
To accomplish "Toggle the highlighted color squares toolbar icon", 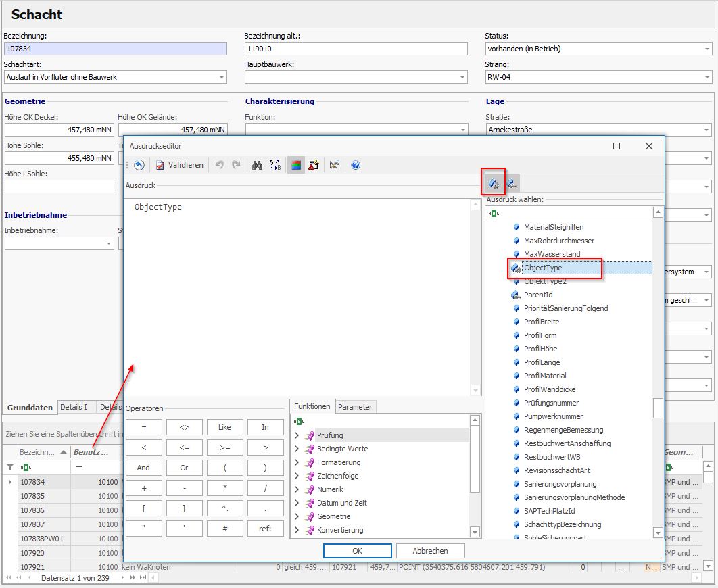I will [295, 165].
